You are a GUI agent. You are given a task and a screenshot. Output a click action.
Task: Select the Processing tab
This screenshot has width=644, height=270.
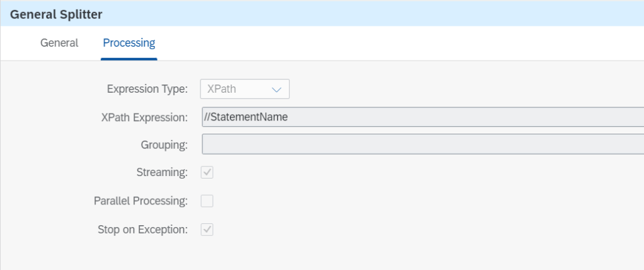pyautogui.click(x=129, y=44)
